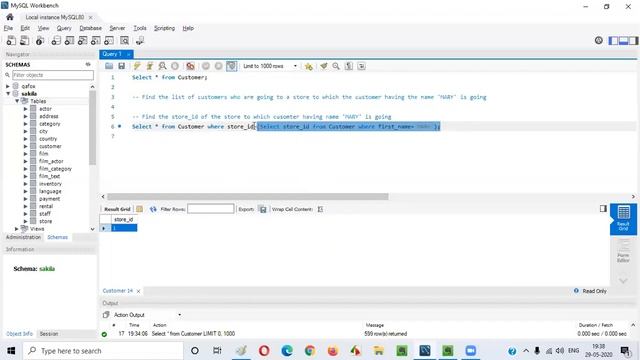This screenshot has width=640, height=360.
Task: Collapse the sakila schema
Action: pyautogui.click(x=8, y=94)
